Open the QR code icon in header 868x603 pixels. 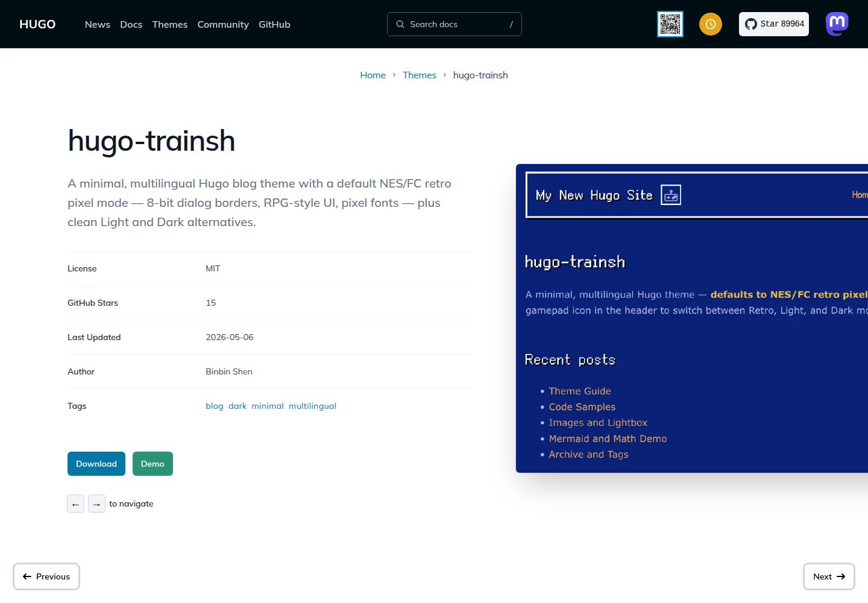coord(670,24)
